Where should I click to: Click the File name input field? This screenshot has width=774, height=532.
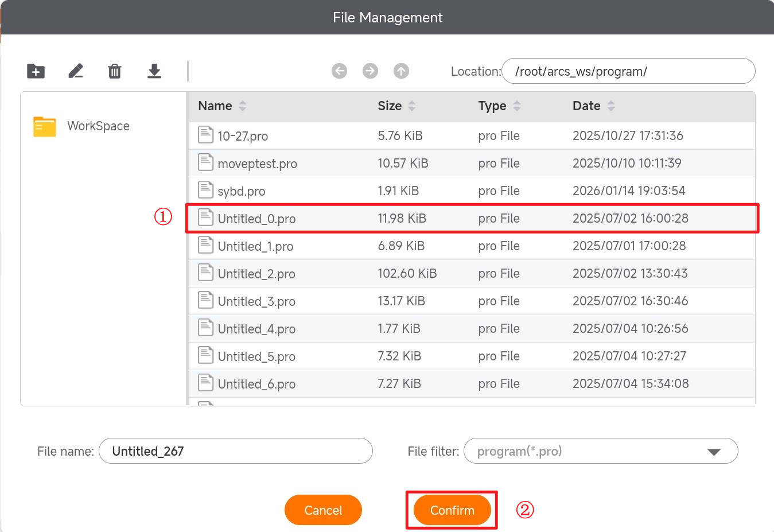pyautogui.click(x=235, y=452)
